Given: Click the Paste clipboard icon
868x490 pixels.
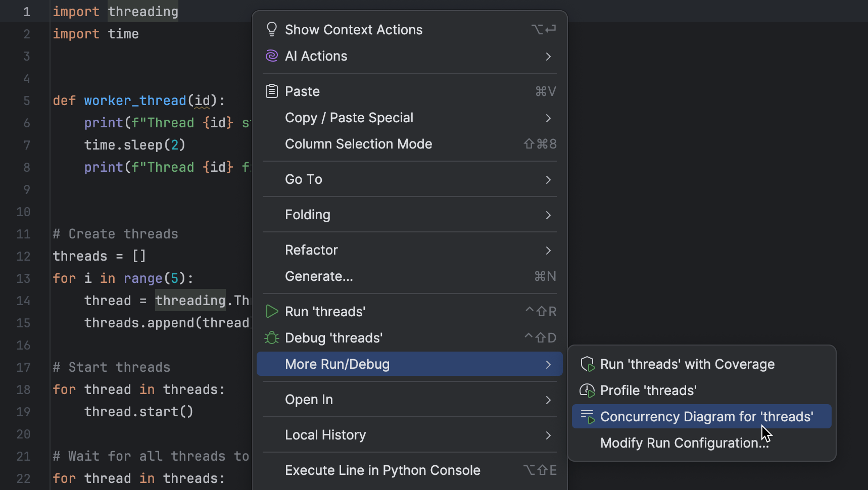Looking at the screenshot, I should point(272,91).
